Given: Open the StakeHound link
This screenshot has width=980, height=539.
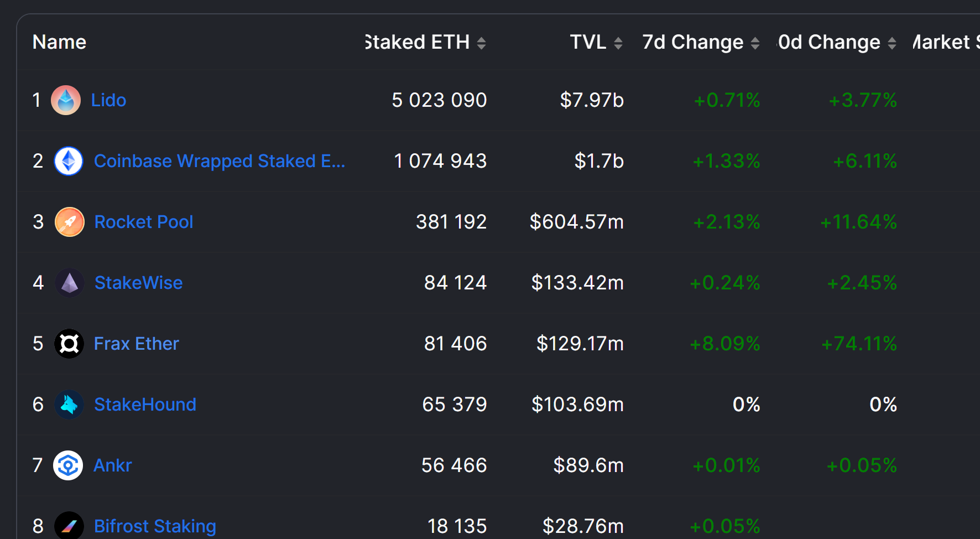Looking at the screenshot, I should pos(145,405).
